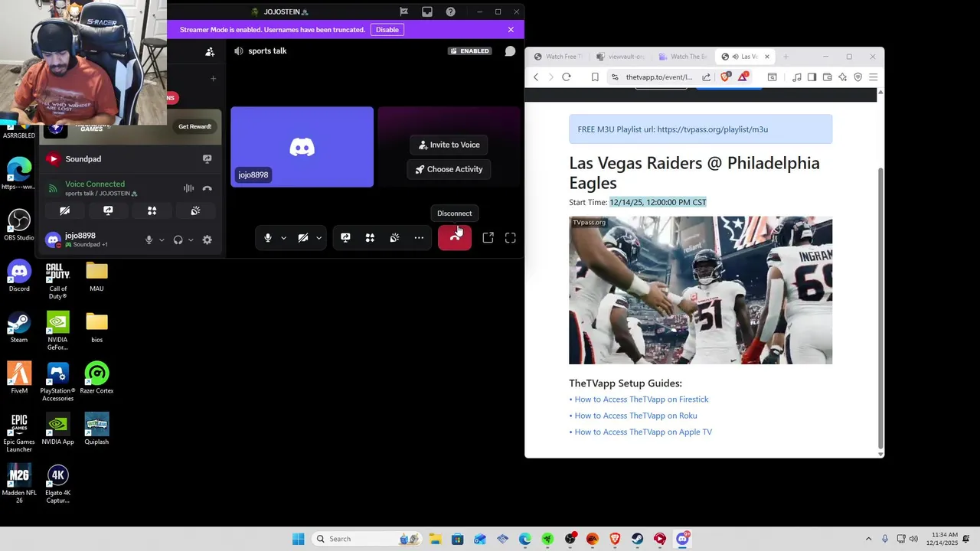Screen dimensions: 980x551
Task: Toggle camera in the sidebar voice panel
Action: pos(64,210)
